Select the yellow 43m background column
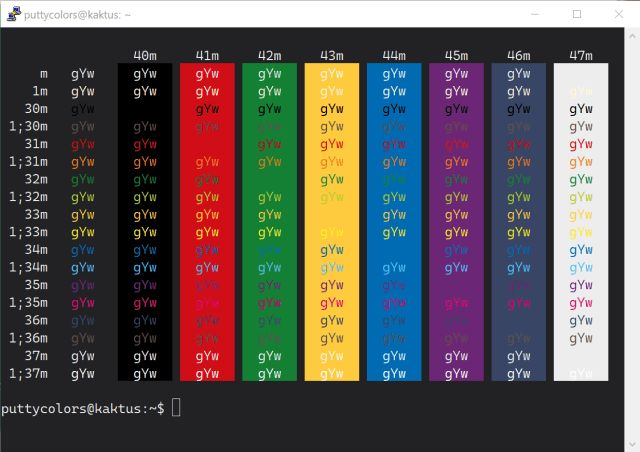 pyautogui.click(x=331, y=220)
